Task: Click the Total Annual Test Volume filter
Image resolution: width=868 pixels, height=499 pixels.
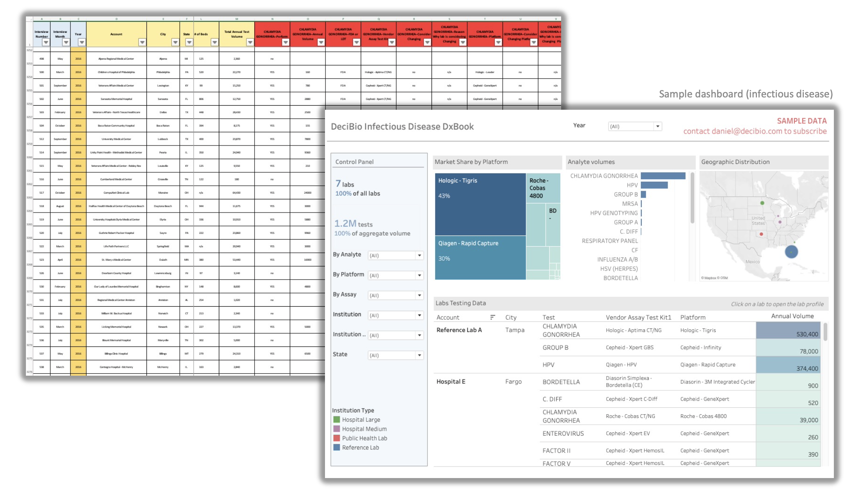Action: coord(250,42)
